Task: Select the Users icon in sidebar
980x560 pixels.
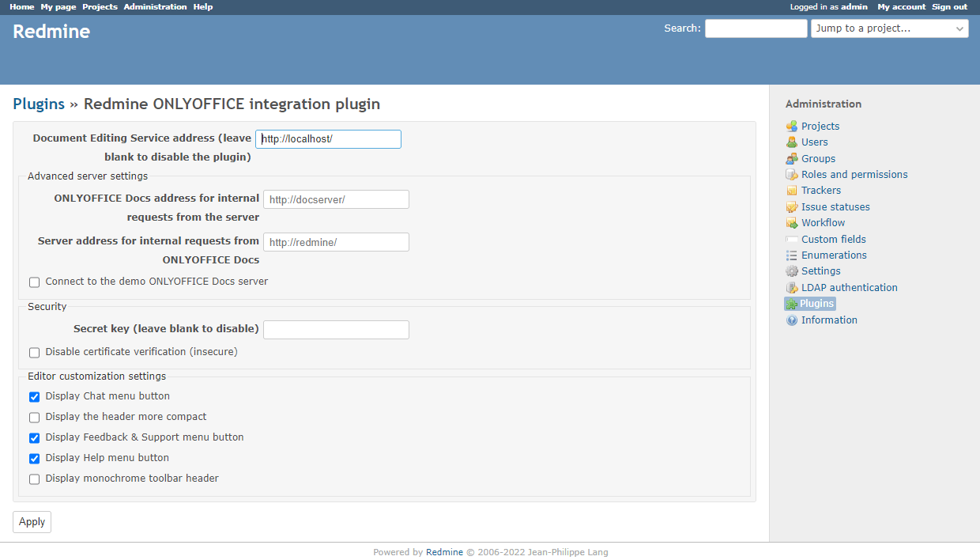Action: (792, 142)
